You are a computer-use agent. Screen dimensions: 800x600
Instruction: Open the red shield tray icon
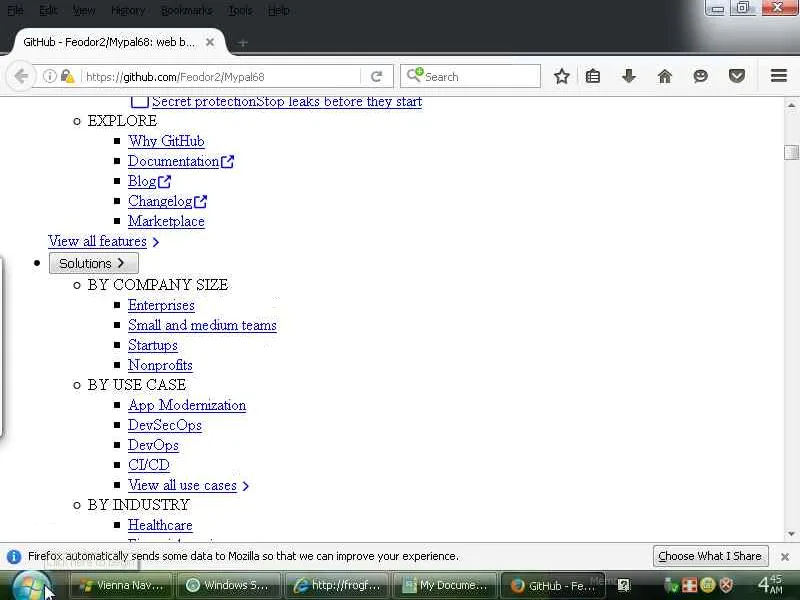727,585
